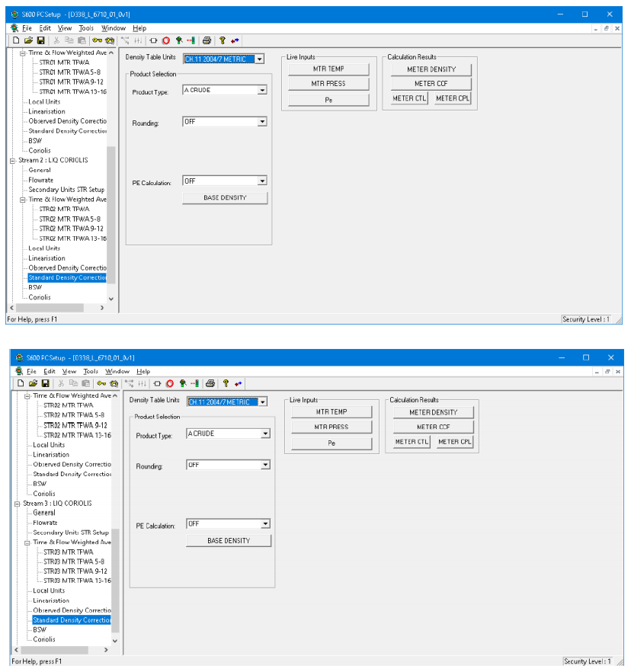The width and height of the screenshot is (631, 672).
Task: Collapse Stream 2 : LIQ CORIOLIS node, top window
Action: (12, 161)
